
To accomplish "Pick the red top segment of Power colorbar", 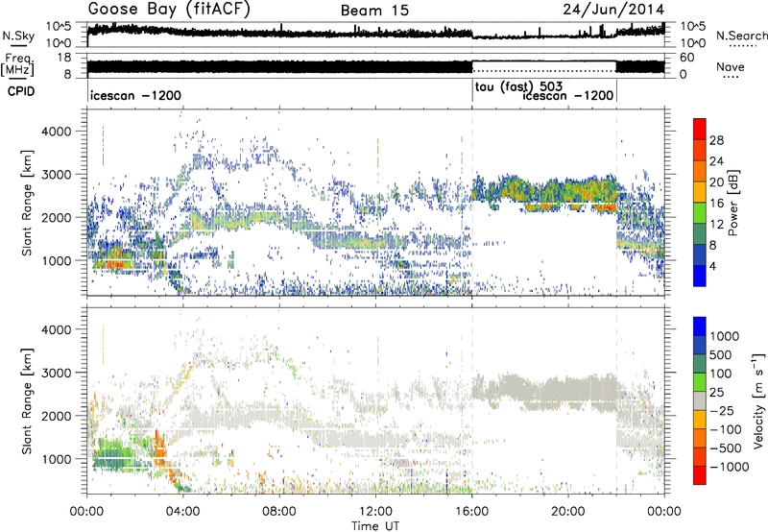I will tap(700, 129).
